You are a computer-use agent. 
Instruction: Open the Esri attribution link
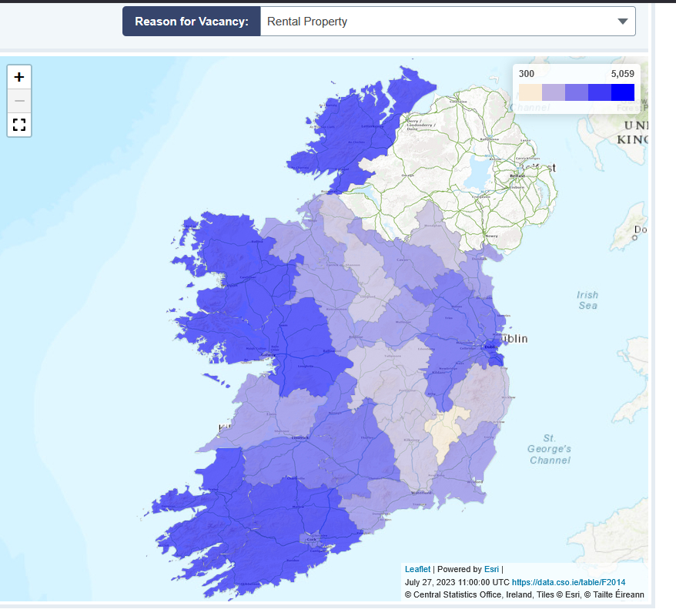(x=491, y=569)
